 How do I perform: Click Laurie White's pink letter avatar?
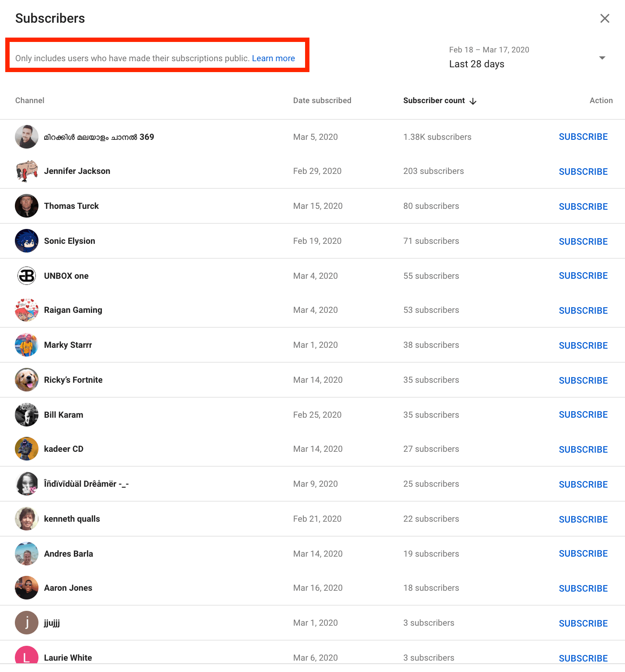coord(27,656)
